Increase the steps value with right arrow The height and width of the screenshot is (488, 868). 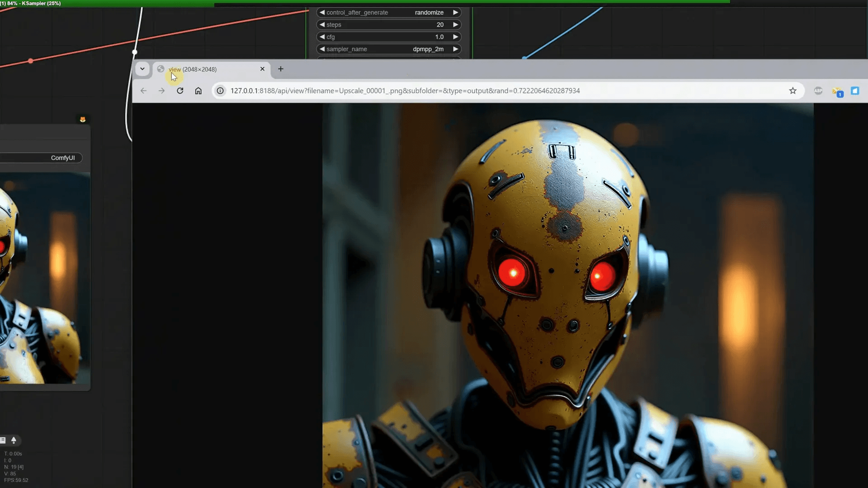tap(455, 25)
